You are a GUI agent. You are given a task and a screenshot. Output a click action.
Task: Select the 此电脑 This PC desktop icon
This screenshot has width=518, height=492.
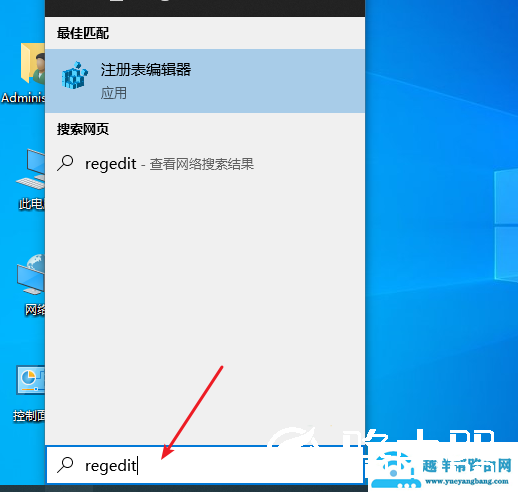[31, 179]
